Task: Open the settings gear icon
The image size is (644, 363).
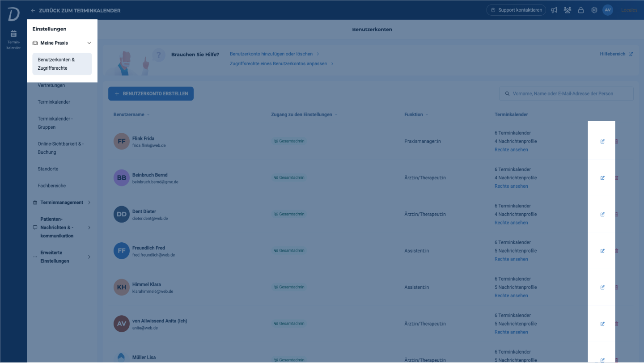Action: point(594,10)
